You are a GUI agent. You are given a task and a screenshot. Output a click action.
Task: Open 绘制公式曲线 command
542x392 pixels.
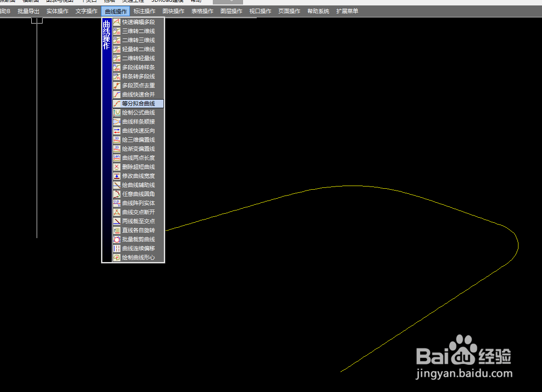tap(138, 113)
